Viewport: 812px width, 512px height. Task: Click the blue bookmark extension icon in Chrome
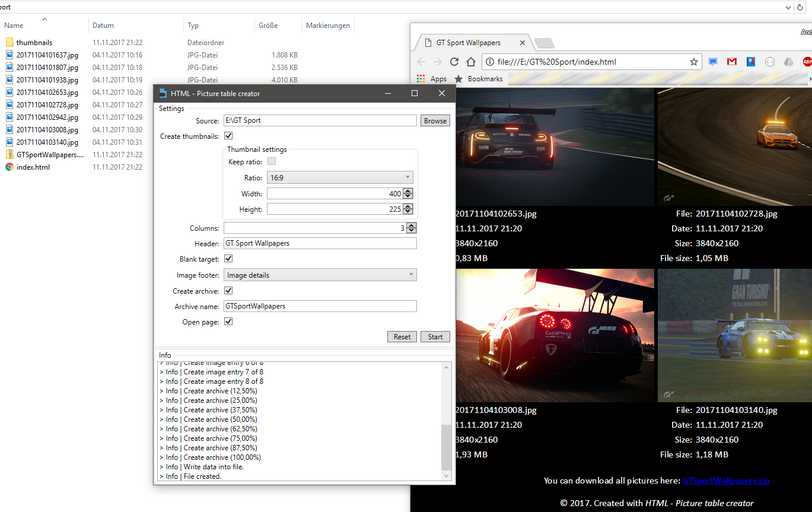click(x=751, y=62)
